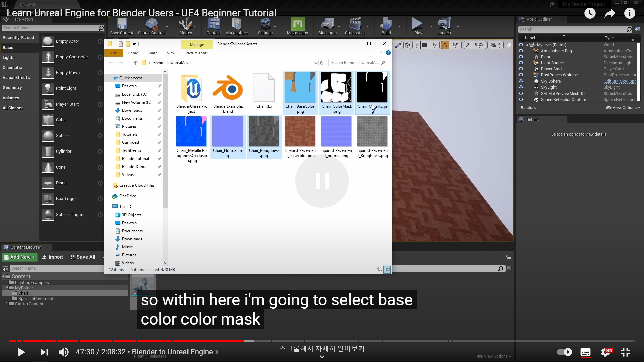Select the Lights category tab

(9, 58)
